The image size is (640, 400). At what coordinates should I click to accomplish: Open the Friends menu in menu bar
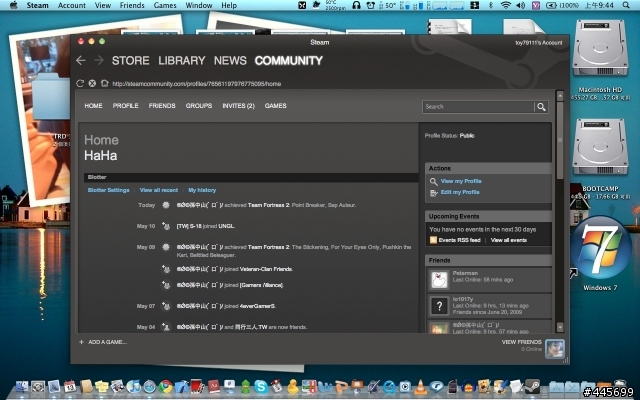click(132, 5)
